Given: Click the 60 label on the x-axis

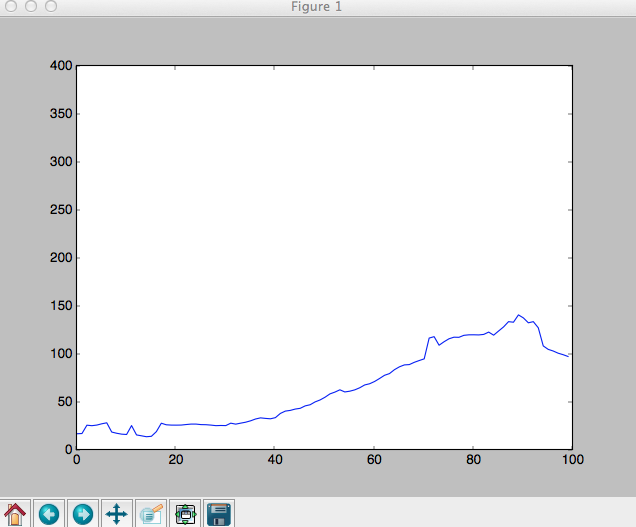Looking at the screenshot, I should tap(374, 461).
